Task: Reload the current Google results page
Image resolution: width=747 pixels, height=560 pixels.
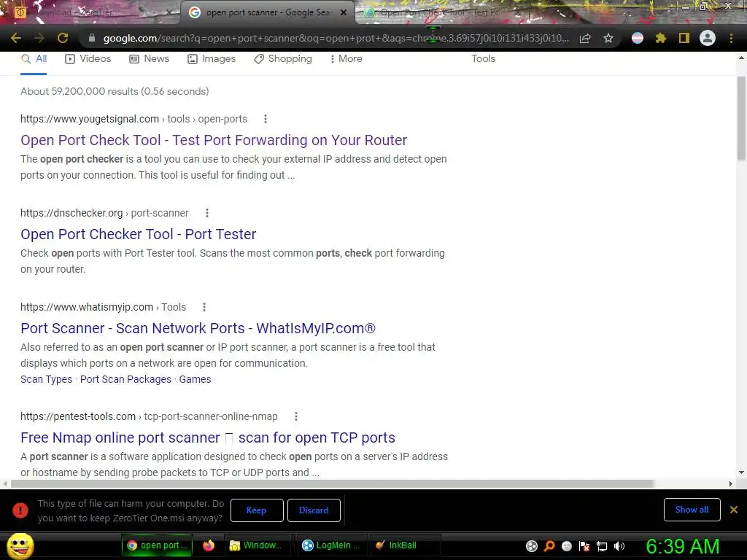Action: tap(63, 38)
